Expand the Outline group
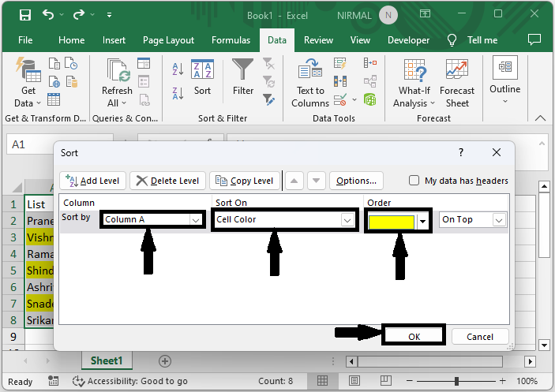Image resolution: width=555 pixels, height=392 pixels. tap(504, 80)
